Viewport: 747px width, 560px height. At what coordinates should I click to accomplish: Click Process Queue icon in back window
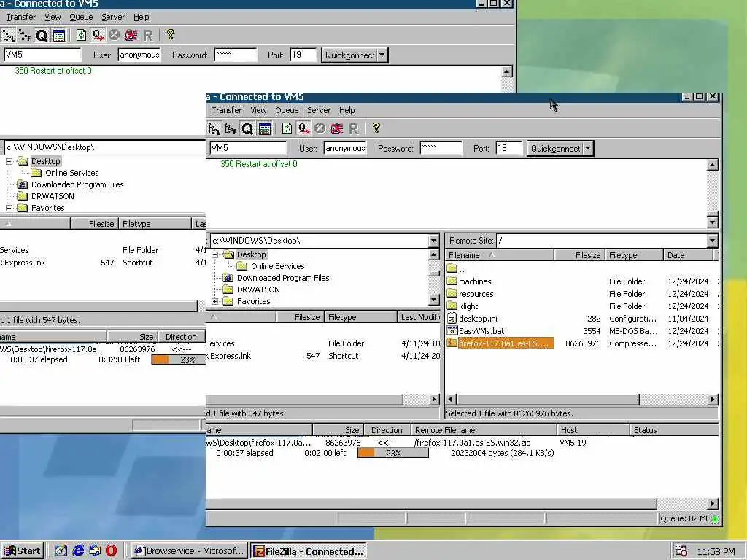click(x=98, y=35)
